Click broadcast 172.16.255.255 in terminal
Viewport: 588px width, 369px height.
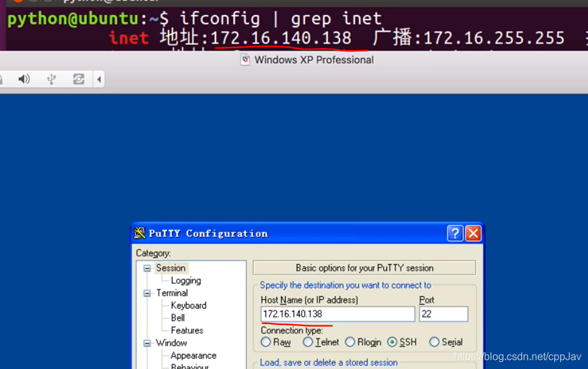click(x=494, y=38)
